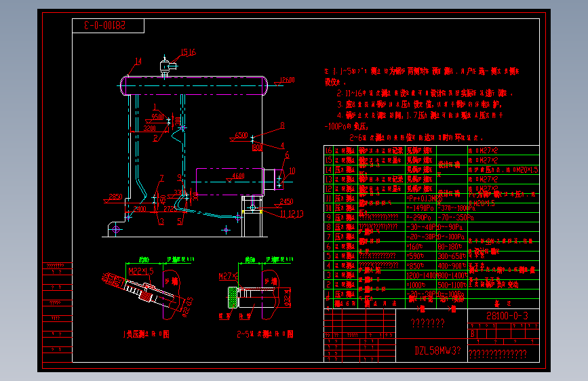Viewport: 588px width, 381px height.
Task: Select the 6500 elevation label
Action: (241, 135)
